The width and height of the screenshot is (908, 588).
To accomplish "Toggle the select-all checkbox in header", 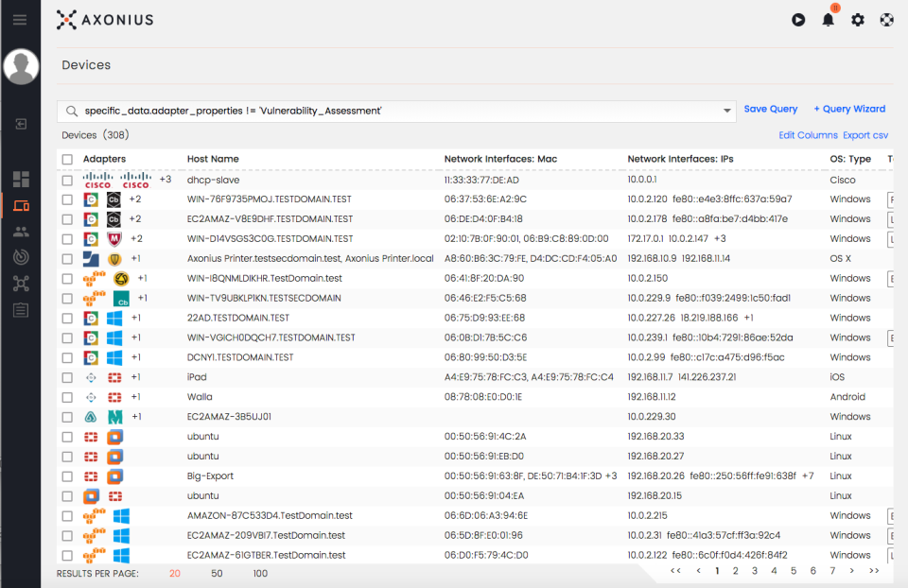I will coord(67,159).
